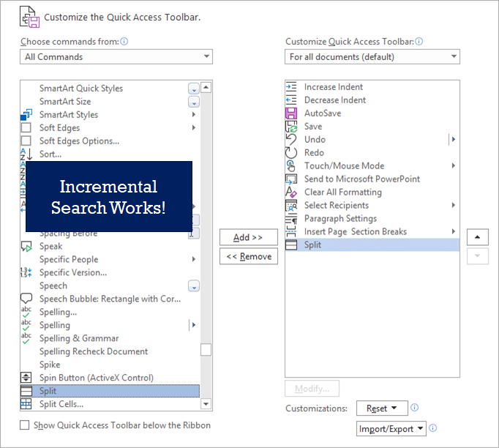This screenshot has width=499, height=448.
Task: Select the Undo icon in toolbar list
Action: click(x=291, y=140)
